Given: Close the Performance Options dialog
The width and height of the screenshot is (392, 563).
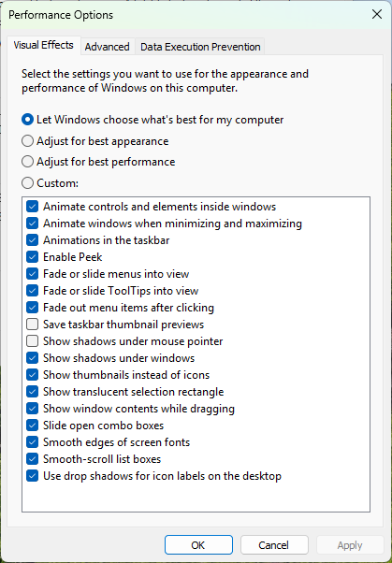Looking at the screenshot, I should coord(377,14).
